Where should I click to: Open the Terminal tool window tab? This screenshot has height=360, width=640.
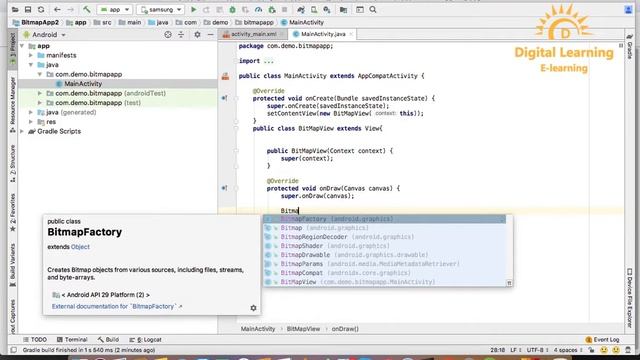(72, 340)
